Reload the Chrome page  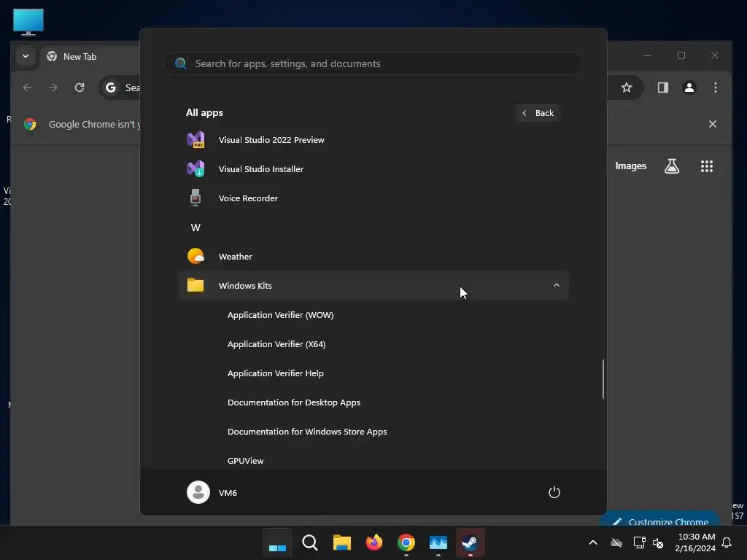80,87
